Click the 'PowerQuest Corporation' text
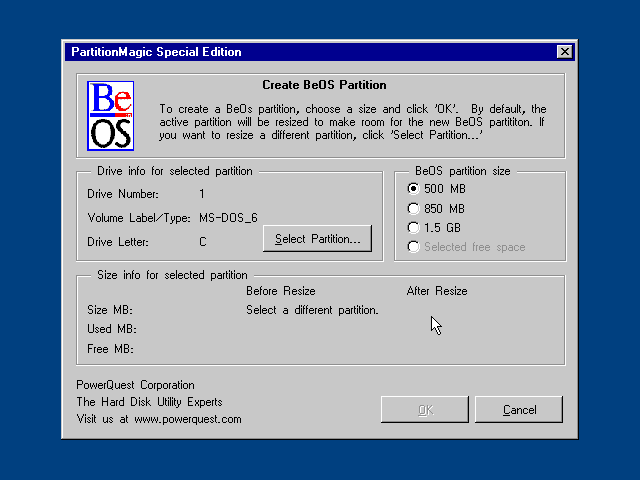This screenshot has width=640, height=480. [136, 385]
